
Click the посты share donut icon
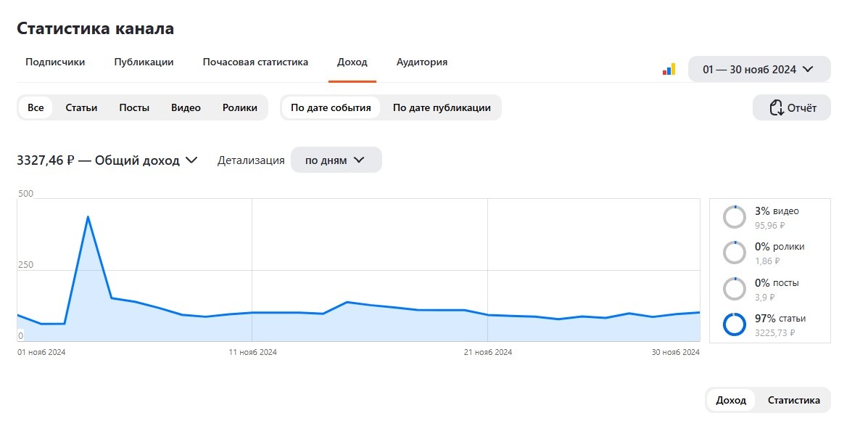[x=734, y=289]
